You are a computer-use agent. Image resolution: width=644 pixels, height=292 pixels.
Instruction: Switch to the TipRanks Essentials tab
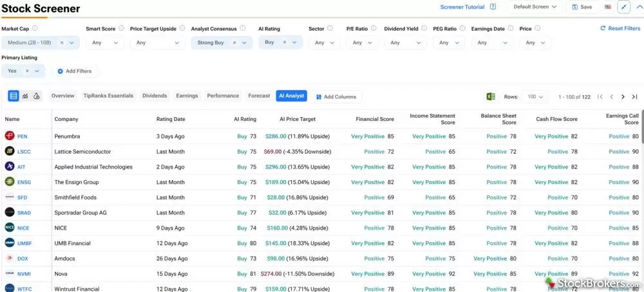click(108, 96)
